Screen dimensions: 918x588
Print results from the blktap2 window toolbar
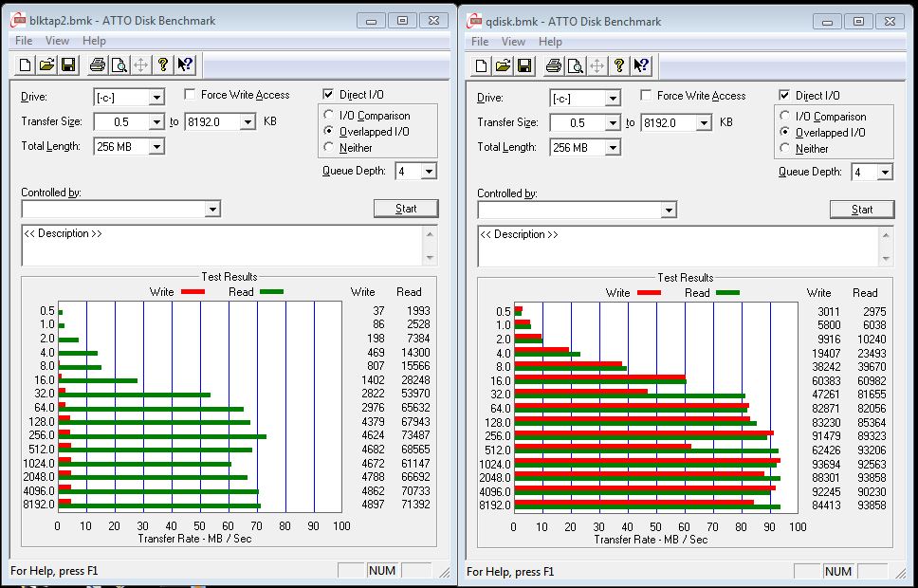[x=97, y=64]
